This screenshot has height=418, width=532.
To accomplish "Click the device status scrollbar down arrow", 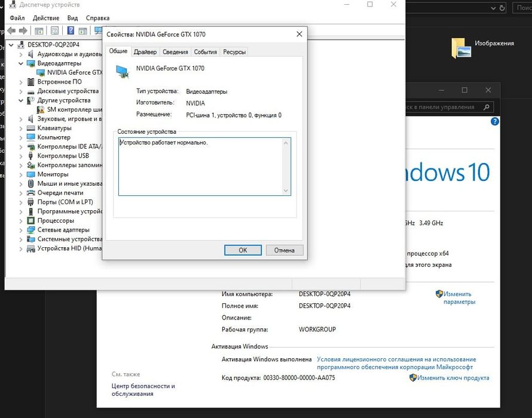I will (286, 191).
